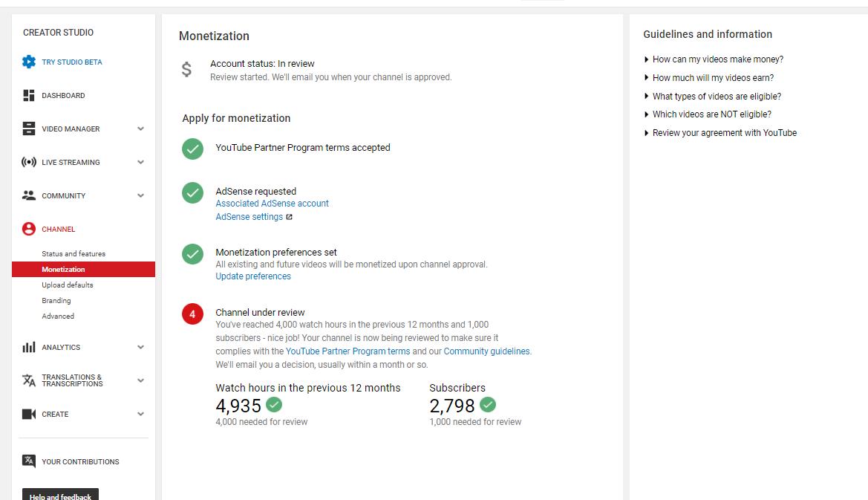Click the Creator Studio heading

[58, 32]
